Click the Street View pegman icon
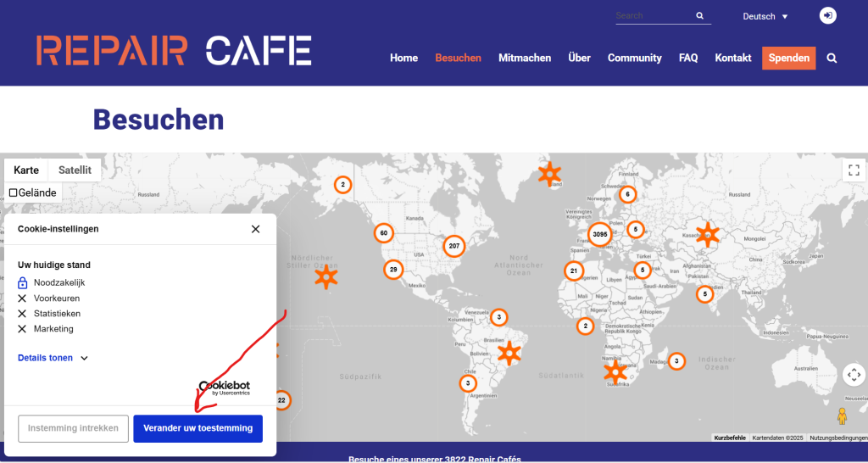 (842, 416)
